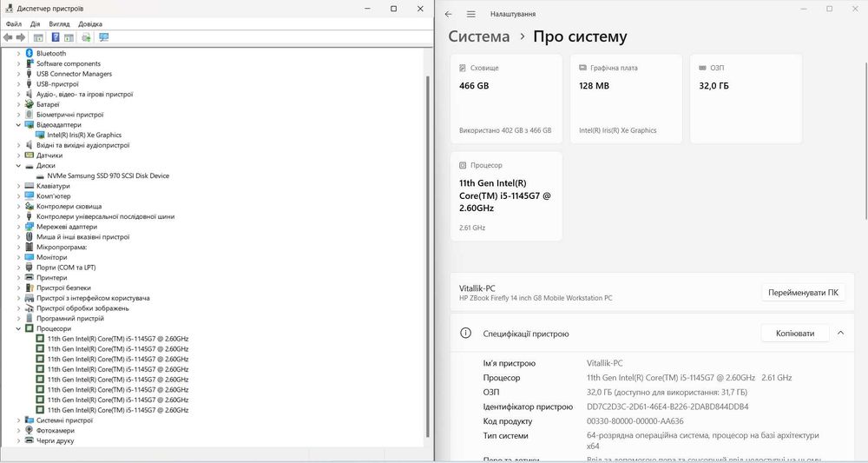
Task: Collapse the Диски tree node
Action: pyautogui.click(x=18, y=166)
